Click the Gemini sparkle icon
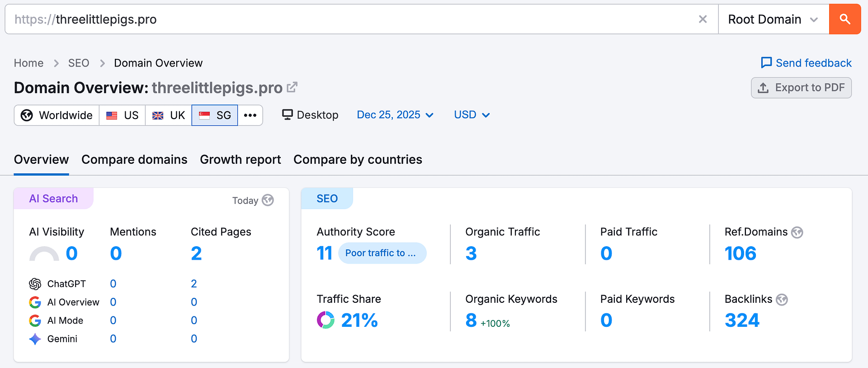Screen dimensions: 868x368 click(35, 339)
